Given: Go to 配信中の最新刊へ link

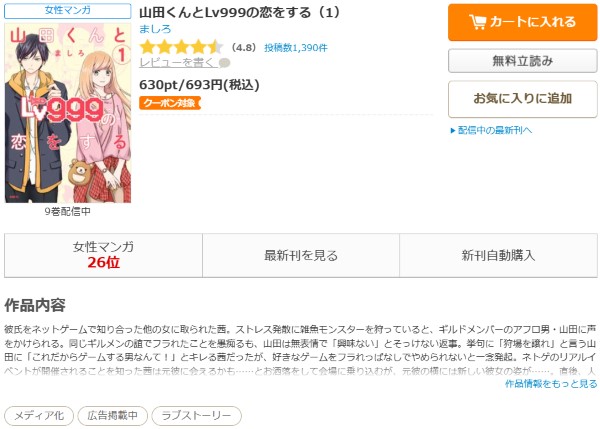Looking at the screenshot, I should pyautogui.click(x=495, y=130).
